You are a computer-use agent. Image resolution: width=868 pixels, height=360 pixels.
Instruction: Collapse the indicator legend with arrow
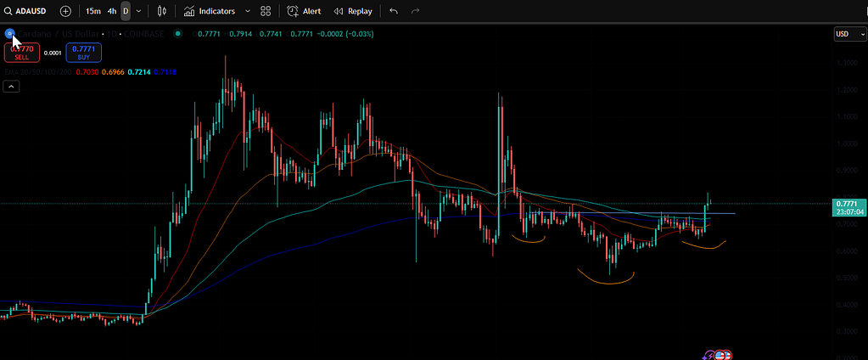(x=11, y=87)
